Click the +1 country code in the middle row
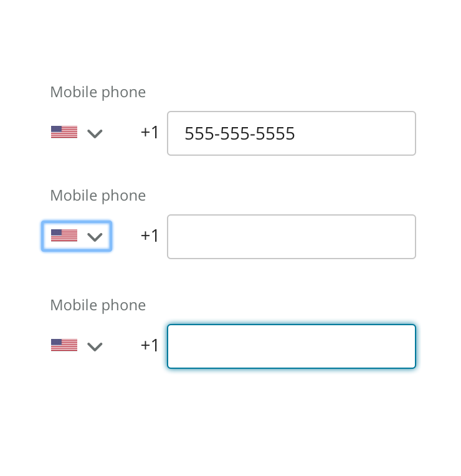461x476 pixels. (150, 236)
